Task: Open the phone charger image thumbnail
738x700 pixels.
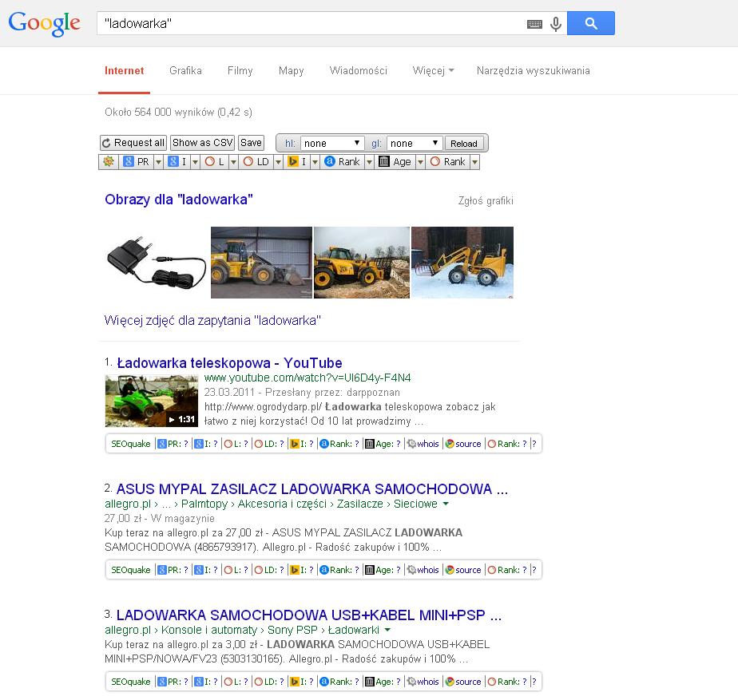Action: click(157, 263)
